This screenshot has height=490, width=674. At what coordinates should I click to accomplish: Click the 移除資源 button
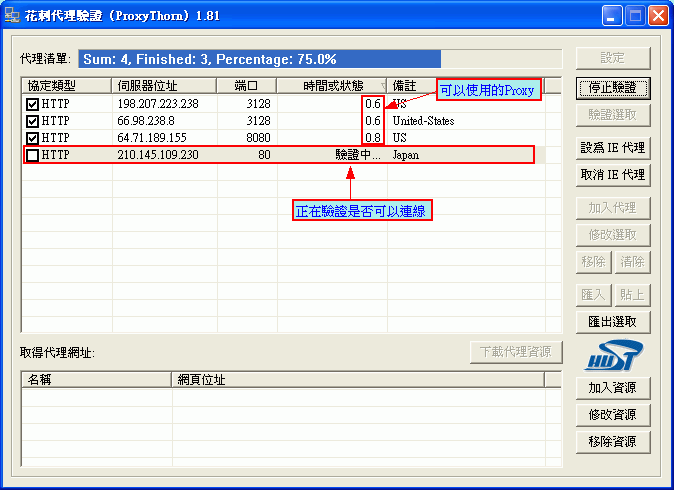coord(613,442)
